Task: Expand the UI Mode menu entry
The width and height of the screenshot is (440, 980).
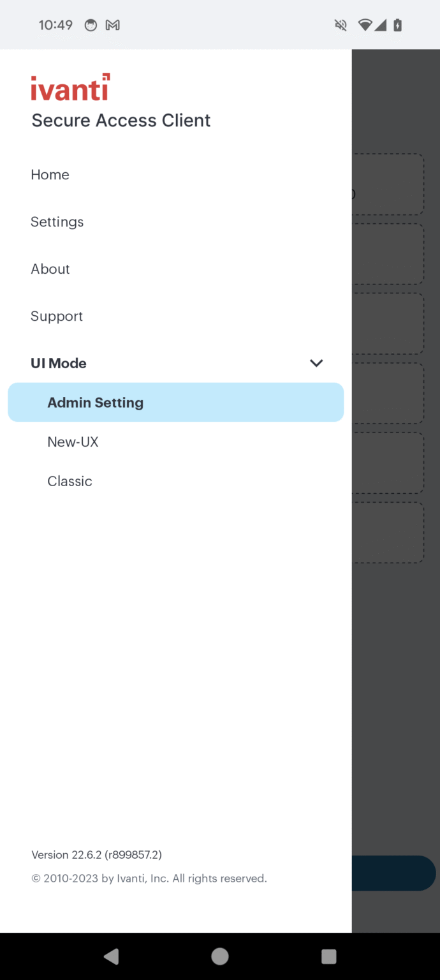Action: [x=58, y=363]
